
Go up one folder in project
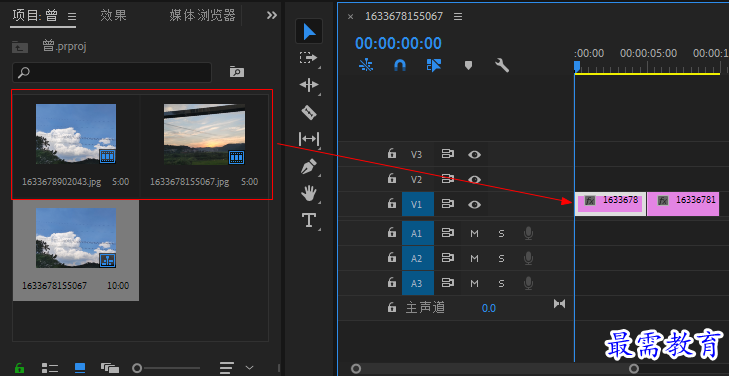[20, 46]
